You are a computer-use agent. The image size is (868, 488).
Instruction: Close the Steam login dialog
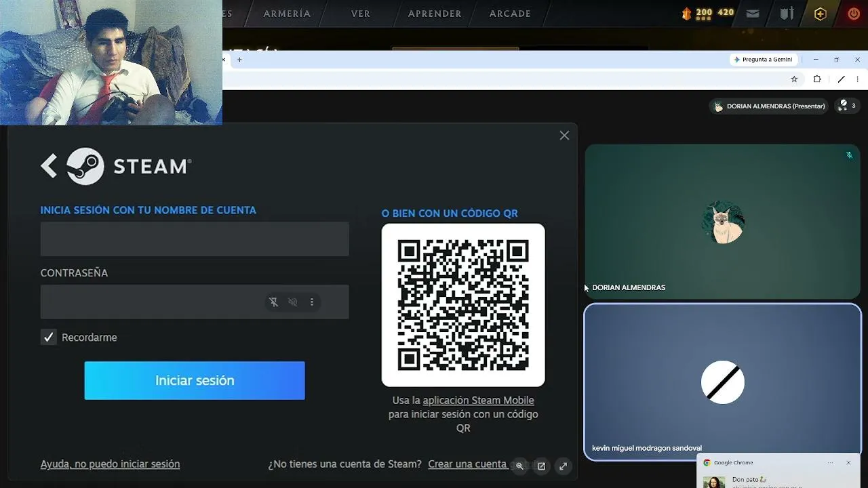(x=564, y=136)
